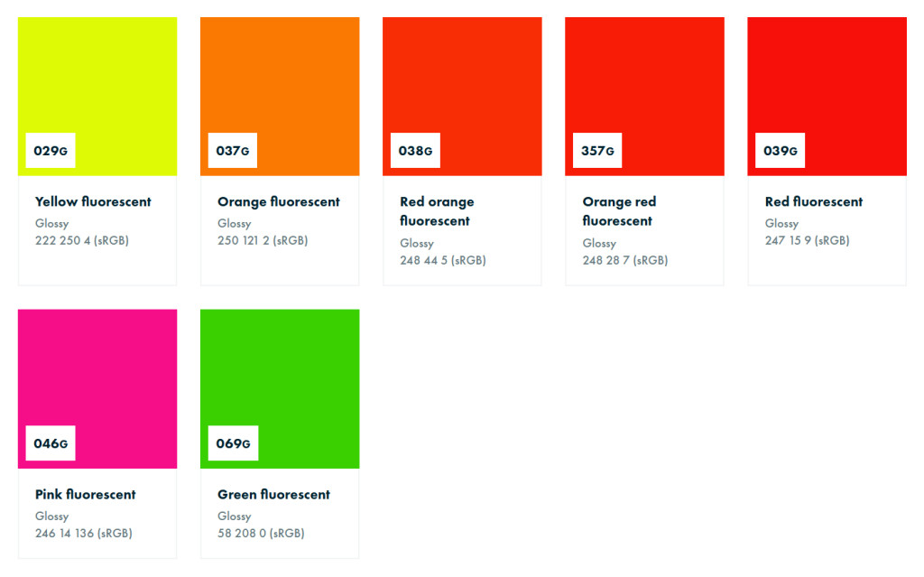Select the 038G code label
924x577 pixels.
[x=415, y=151]
